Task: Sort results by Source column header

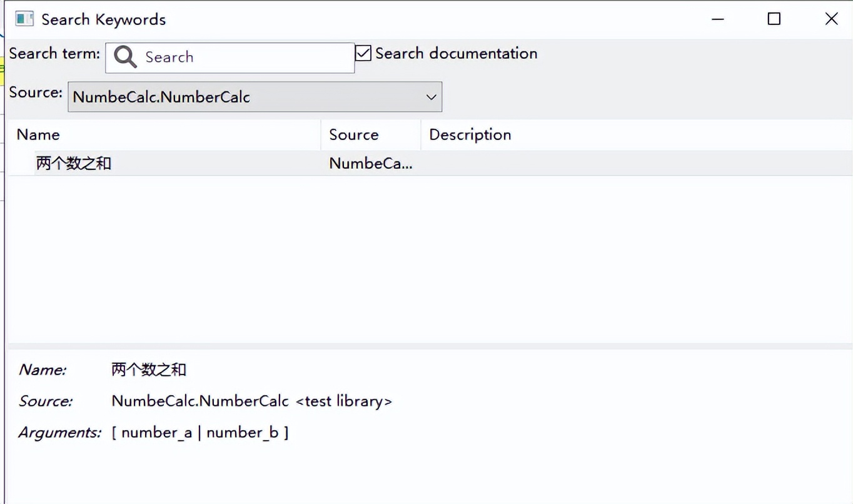Action: coord(354,134)
